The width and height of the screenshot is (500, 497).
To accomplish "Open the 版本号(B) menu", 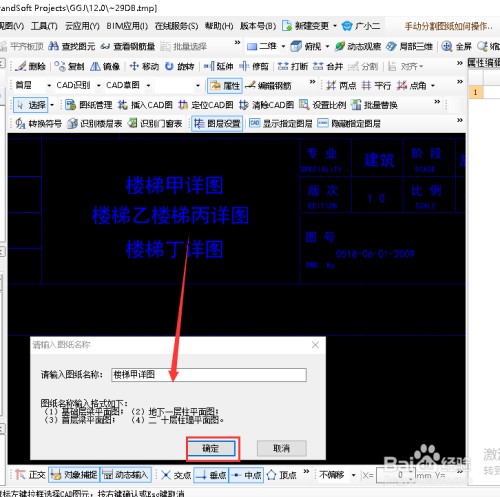I will (258, 26).
